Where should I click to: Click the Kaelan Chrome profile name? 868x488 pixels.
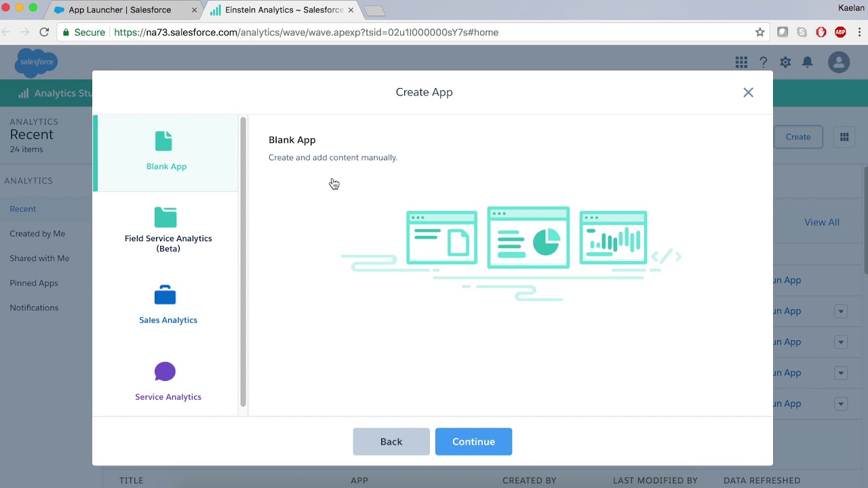tap(852, 8)
